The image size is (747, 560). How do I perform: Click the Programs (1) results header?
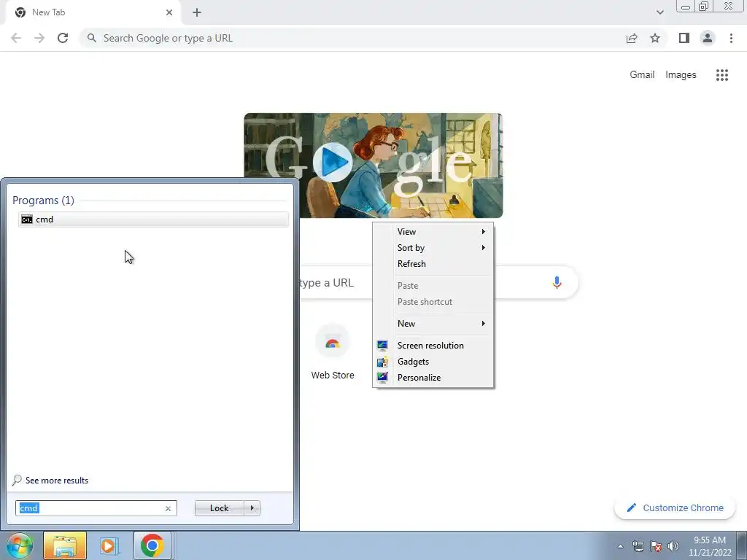[x=43, y=201]
